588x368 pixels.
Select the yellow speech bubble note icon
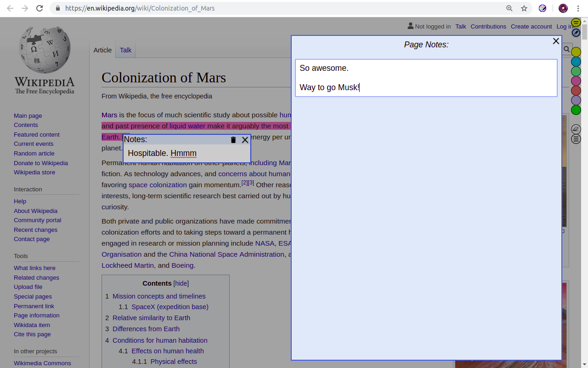point(576,22)
